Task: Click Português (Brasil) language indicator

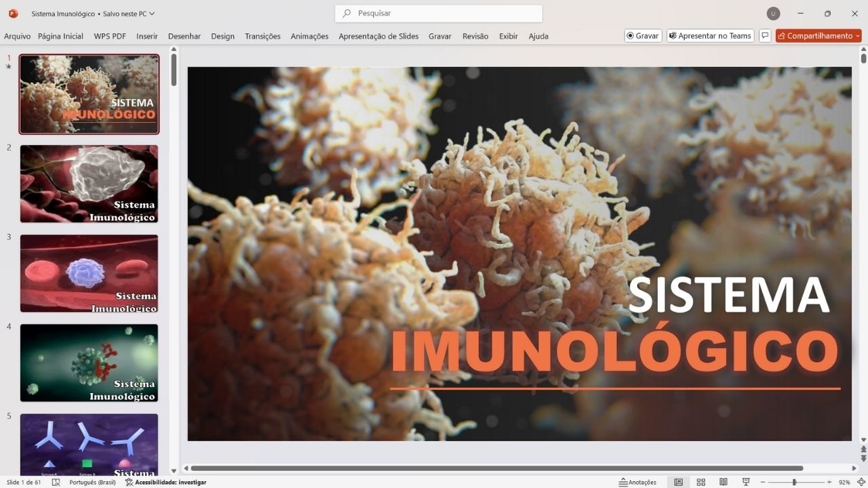Action: pos(93,482)
